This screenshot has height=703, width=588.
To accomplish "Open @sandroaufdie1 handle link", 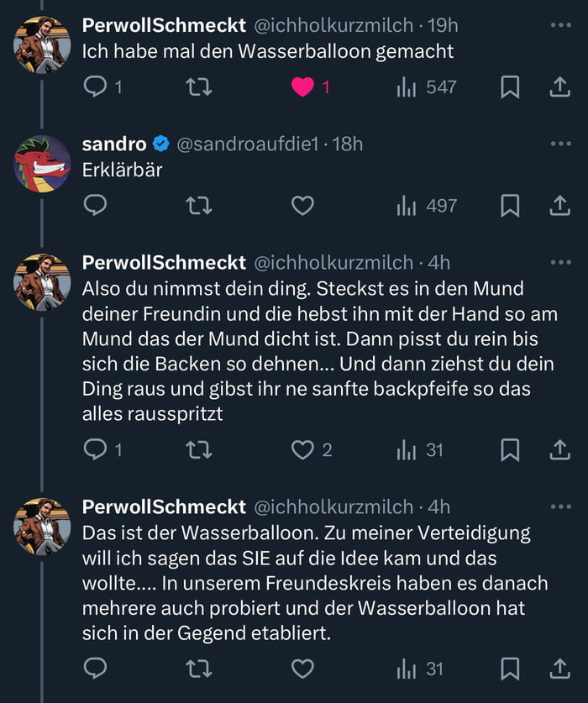I will (x=248, y=144).
